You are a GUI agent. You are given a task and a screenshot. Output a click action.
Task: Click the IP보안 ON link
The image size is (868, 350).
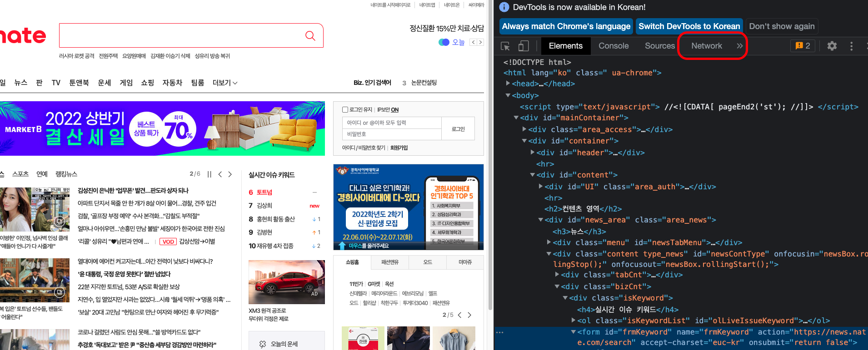click(x=388, y=110)
